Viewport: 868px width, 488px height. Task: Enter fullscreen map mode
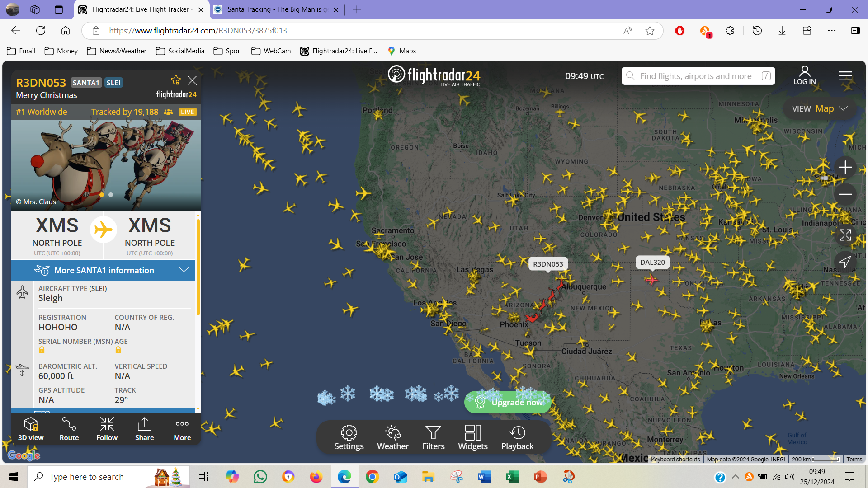click(845, 235)
